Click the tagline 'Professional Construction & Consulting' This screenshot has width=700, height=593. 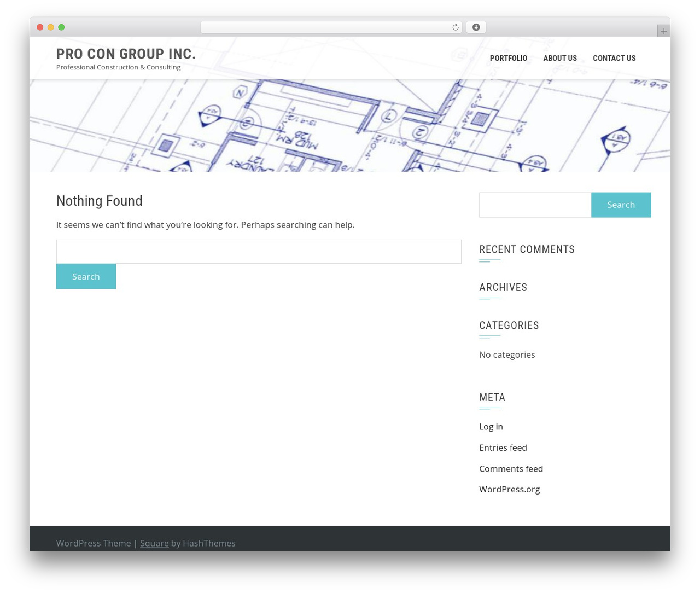[x=119, y=67]
